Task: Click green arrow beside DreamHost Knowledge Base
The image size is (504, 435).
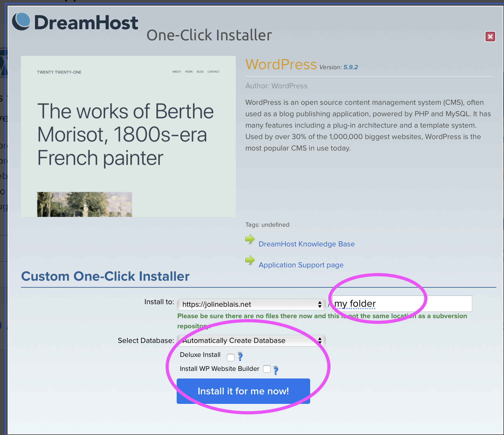Action: pos(250,239)
